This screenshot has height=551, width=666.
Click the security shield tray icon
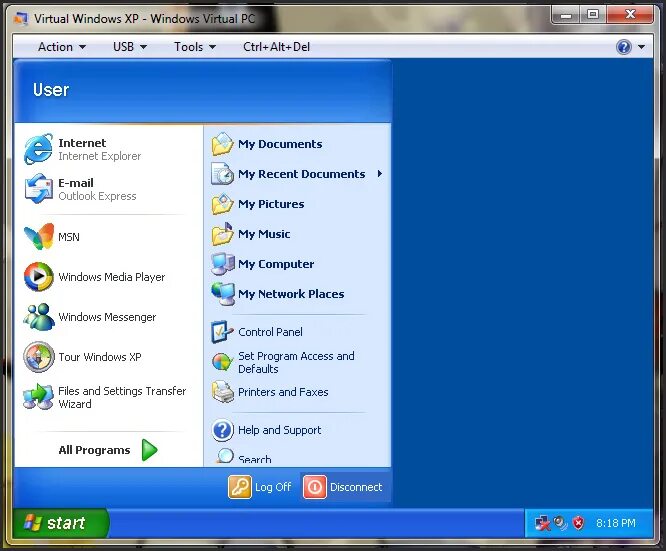point(578,523)
